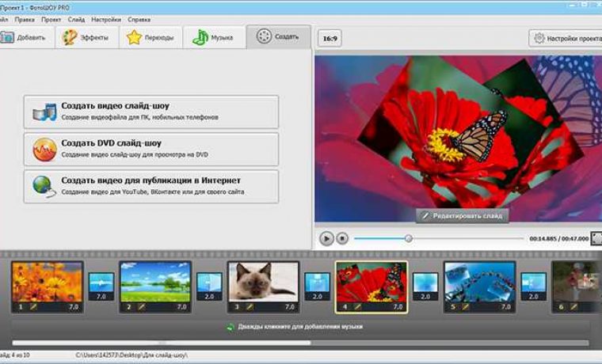Open the Настройки menu

tap(106, 20)
